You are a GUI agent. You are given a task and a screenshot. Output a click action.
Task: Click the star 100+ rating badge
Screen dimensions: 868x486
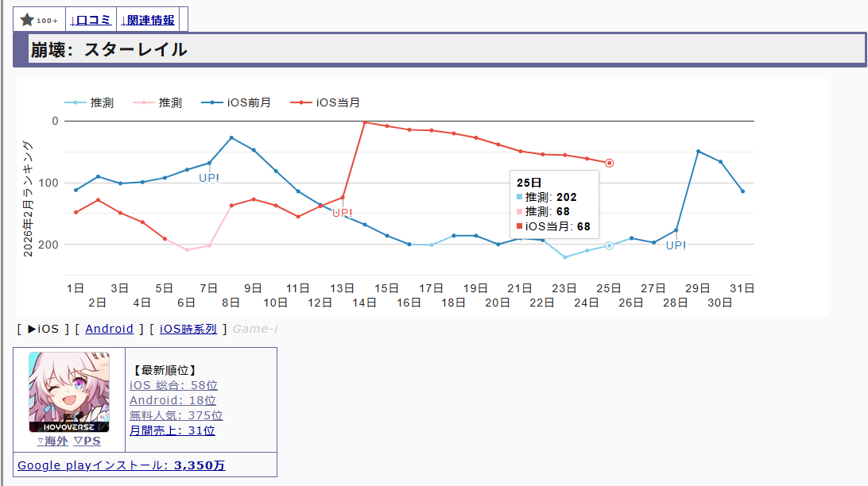[39, 20]
